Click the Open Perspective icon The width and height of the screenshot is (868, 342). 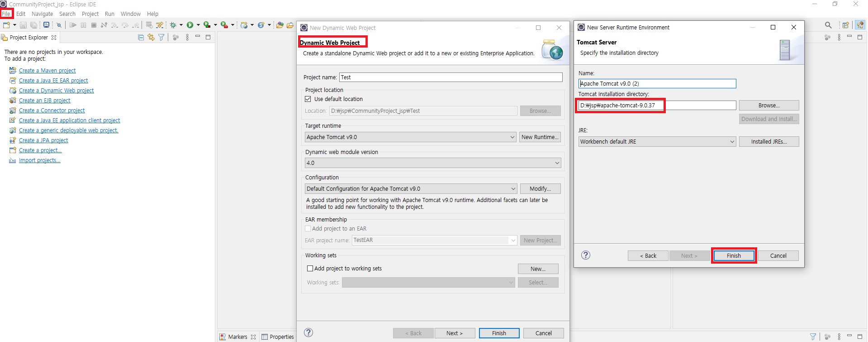tap(845, 25)
